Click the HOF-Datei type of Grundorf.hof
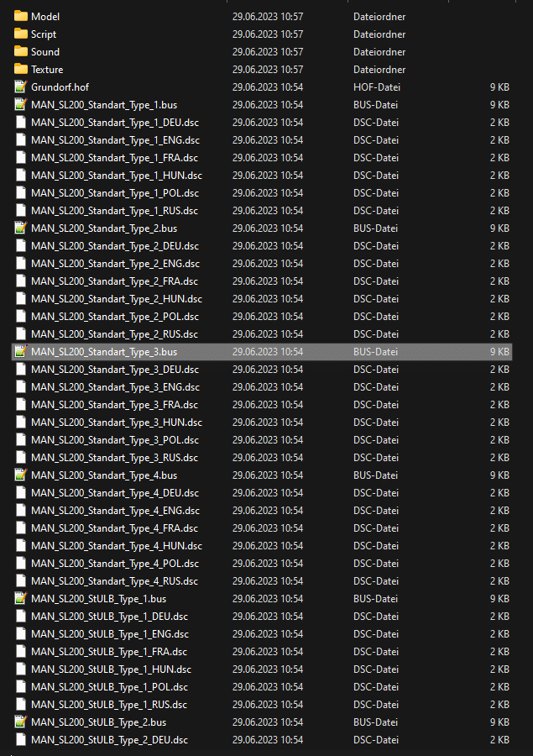Viewport: 533px width, 756px height. [x=375, y=87]
